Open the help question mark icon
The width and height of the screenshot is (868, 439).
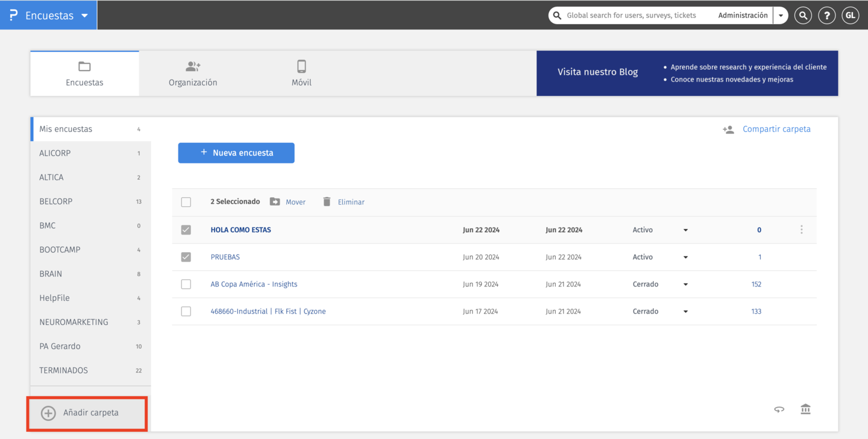pyautogui.click(x=826, y=16)
